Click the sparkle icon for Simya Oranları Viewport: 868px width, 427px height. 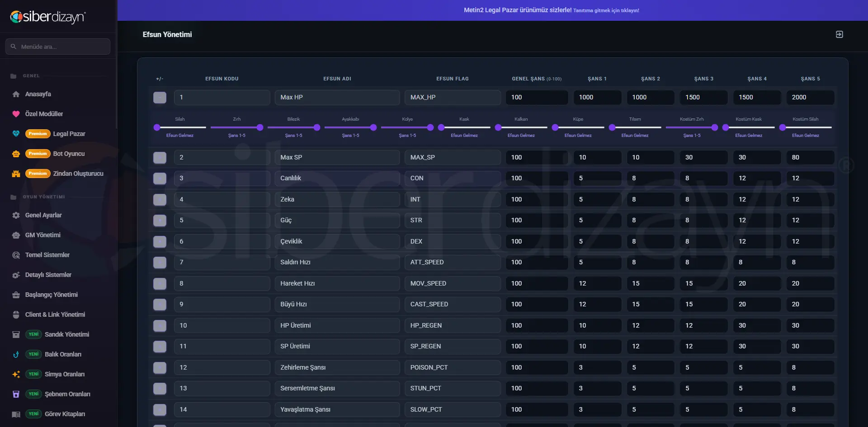click(16, 374)
